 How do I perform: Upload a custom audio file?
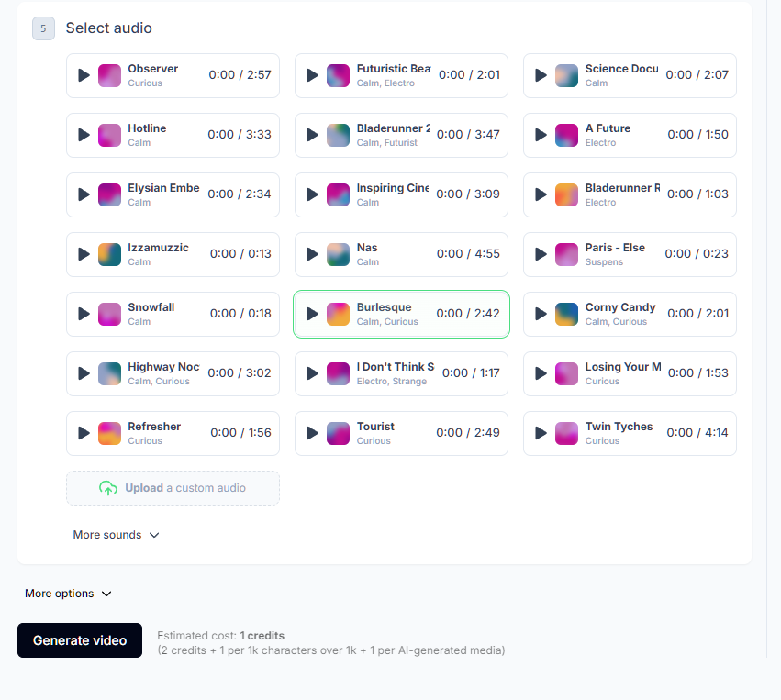point(173,488)
